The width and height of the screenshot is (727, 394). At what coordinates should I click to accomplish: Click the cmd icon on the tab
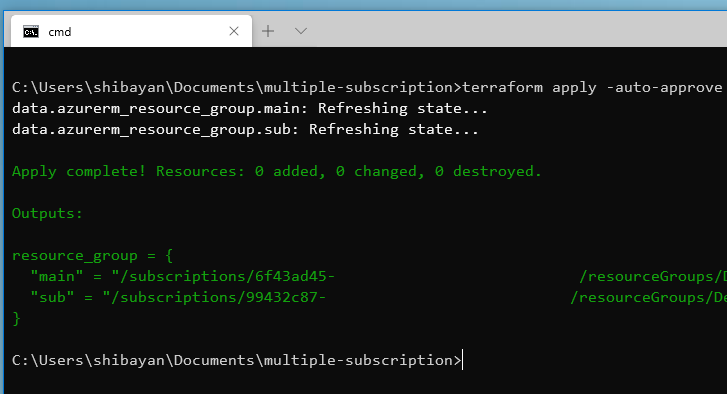pyautogui.click(x=31, y=32)
